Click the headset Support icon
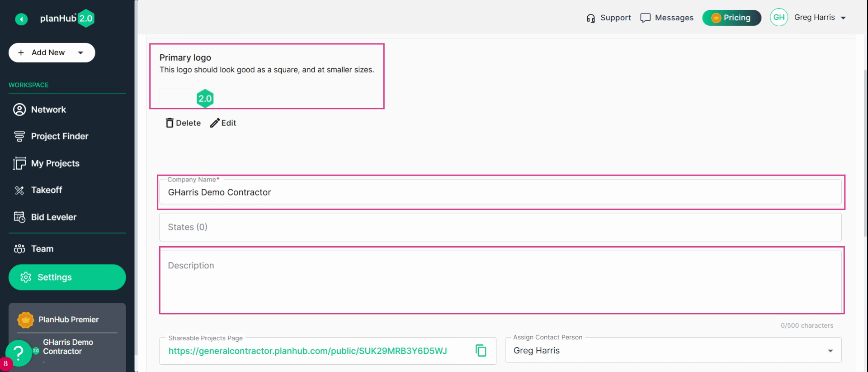 click(590, 18)
